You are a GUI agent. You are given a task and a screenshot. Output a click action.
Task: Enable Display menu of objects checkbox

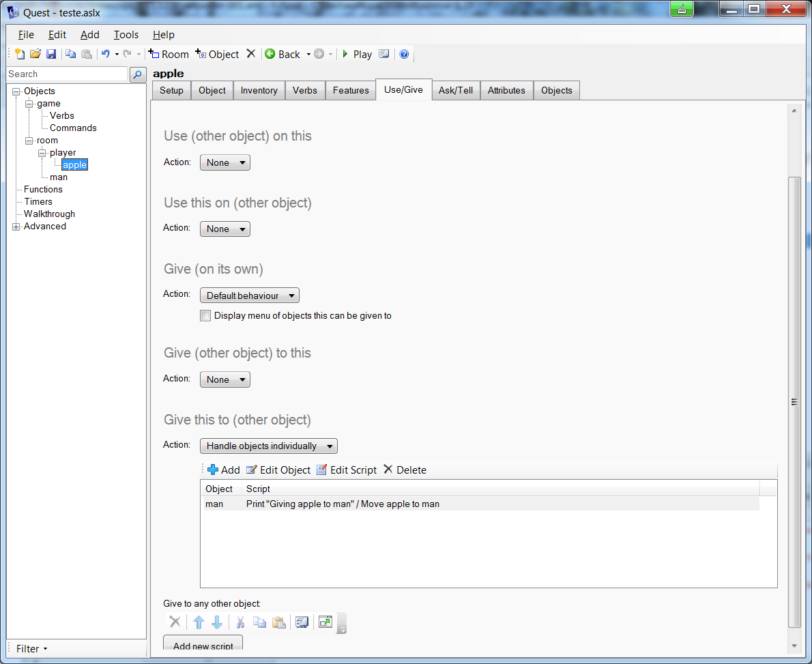tap(205, 316)
